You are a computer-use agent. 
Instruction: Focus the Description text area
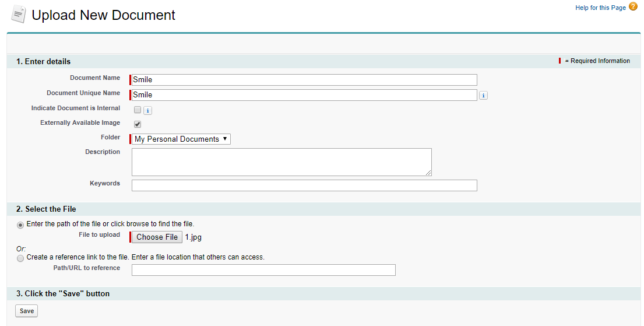(x=281, y=162)
